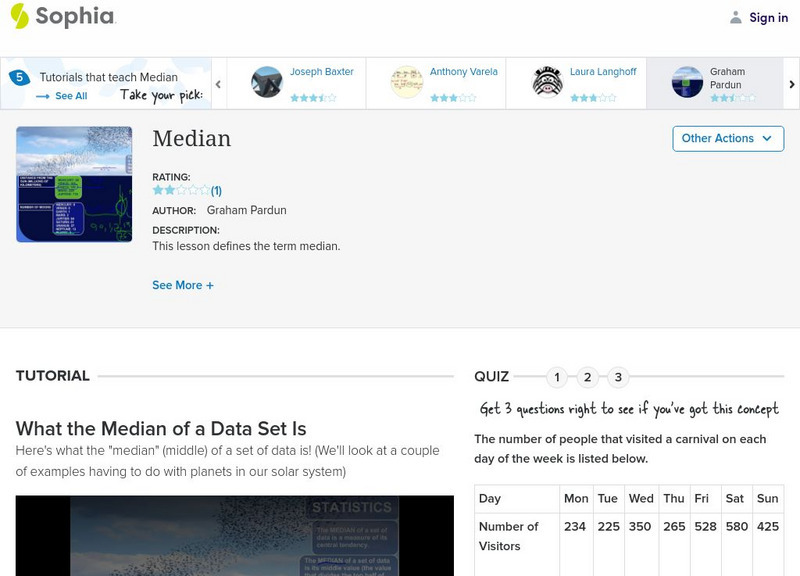This screenshot has width=800, height=576.
Task: Click the value 528 in the visitors table
Action: tap(705, 527)
